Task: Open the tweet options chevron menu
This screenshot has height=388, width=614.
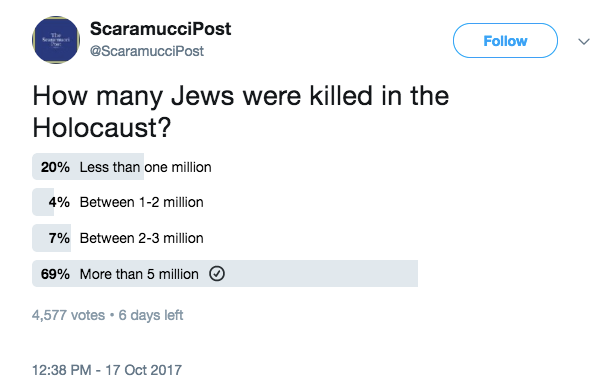Action: pyautogui.click(x=584, y=42)
